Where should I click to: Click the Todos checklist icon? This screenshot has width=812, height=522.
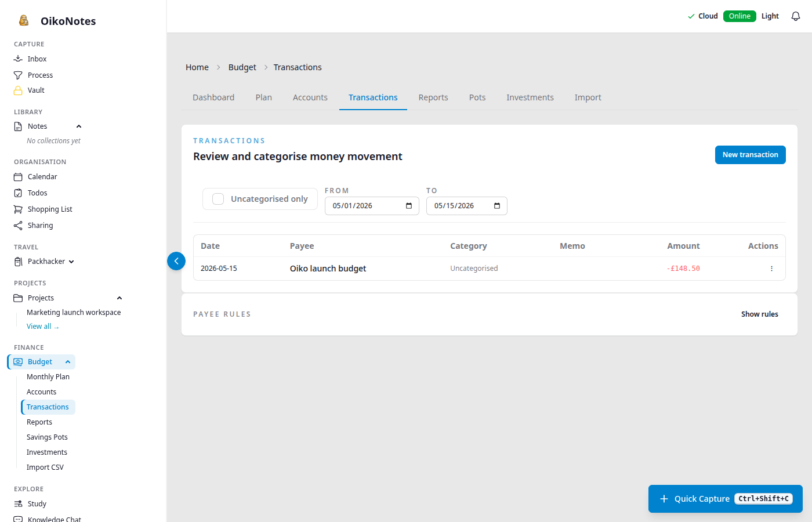(18, 193)
